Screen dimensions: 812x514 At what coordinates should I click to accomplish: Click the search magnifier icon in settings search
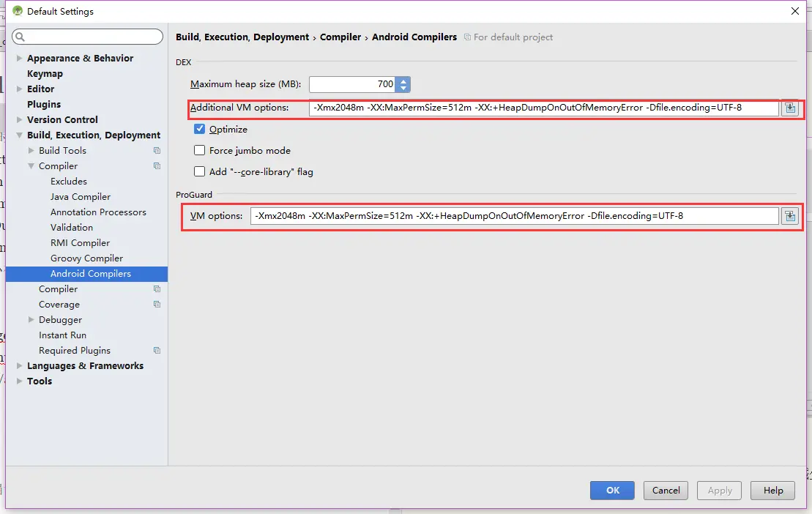pyautogui.click(x=21, y=36)
